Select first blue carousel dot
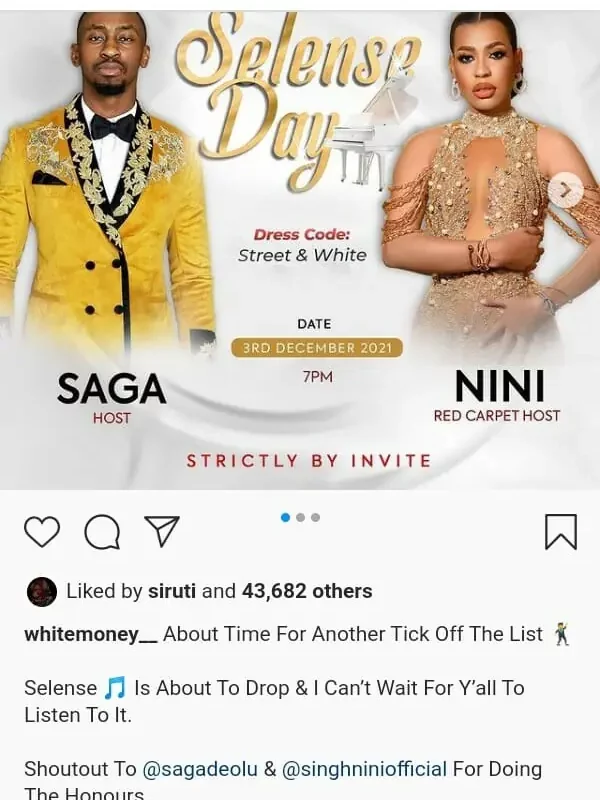This screenshot has height=800, width=600. [285, 517]
